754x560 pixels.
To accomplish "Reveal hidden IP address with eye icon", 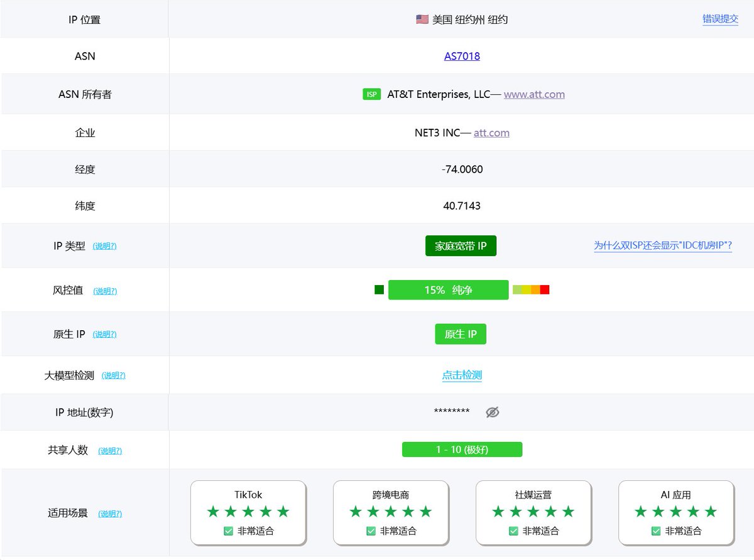I will pyautogui.click(x=493, y=412).
